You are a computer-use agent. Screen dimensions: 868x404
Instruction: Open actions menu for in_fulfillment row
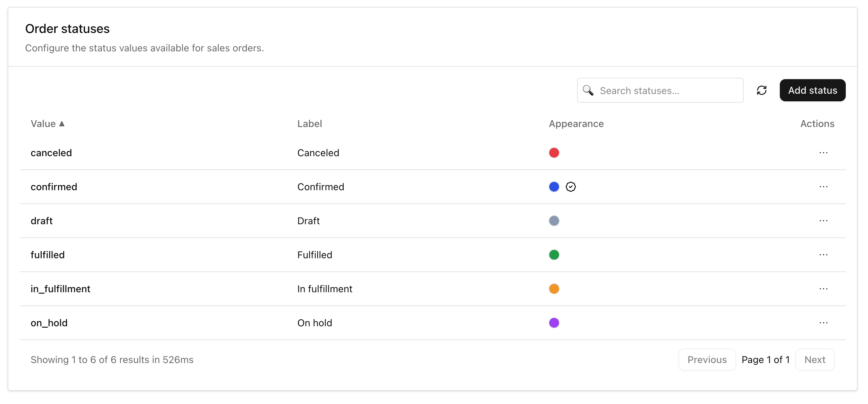click(823, 289)
